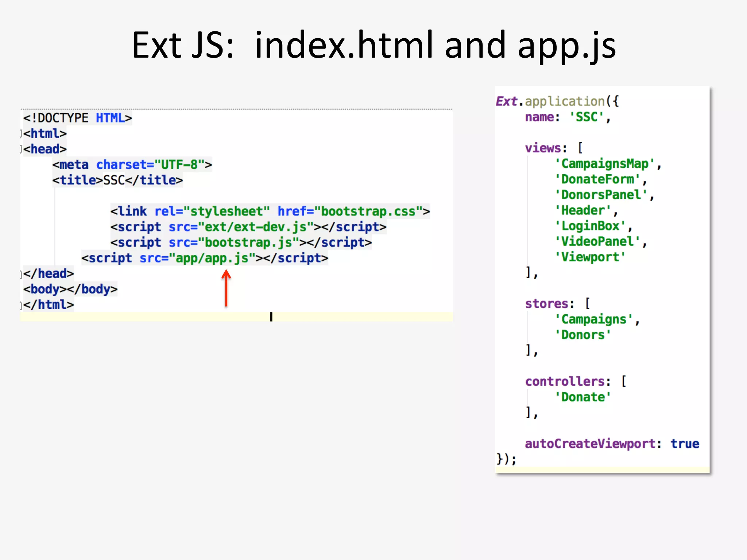Collapse the <html> fold marker in gutter

click(x=21, y=134)
